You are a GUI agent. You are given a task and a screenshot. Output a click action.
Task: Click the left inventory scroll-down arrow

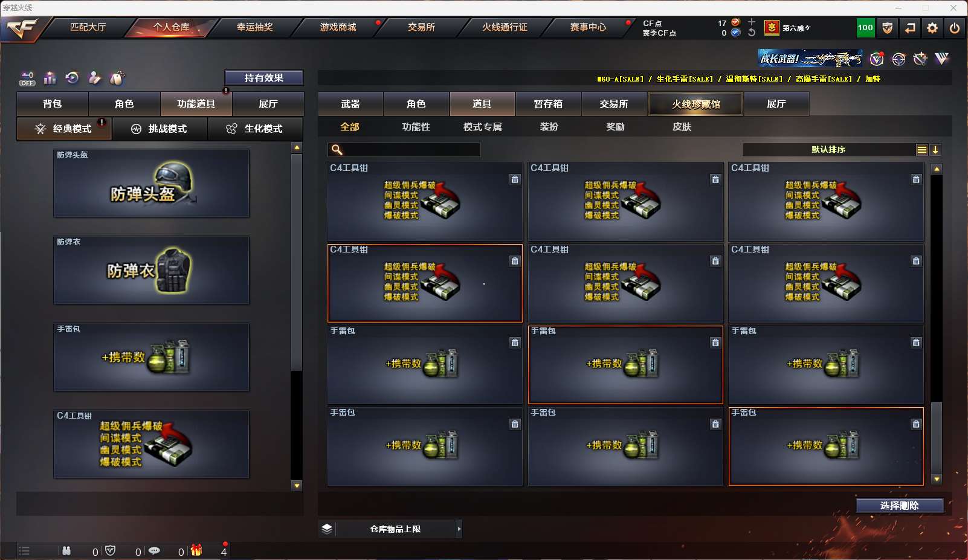(297, 485)
